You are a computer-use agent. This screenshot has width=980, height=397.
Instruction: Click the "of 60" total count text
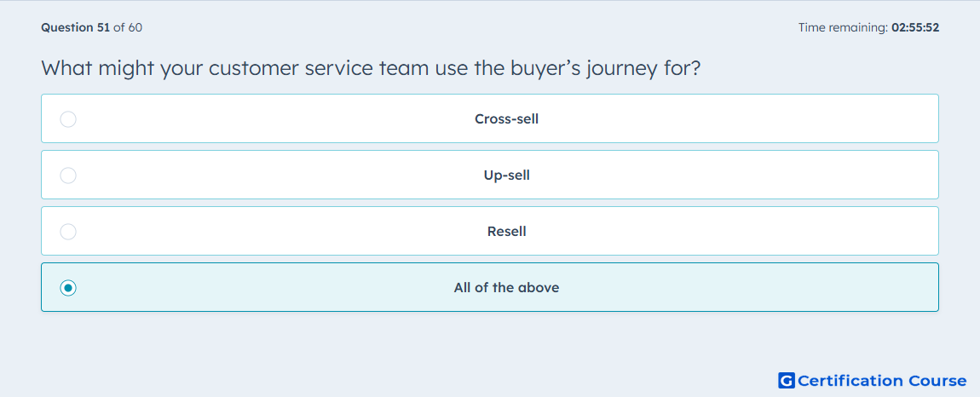click(x=128, y=28)
